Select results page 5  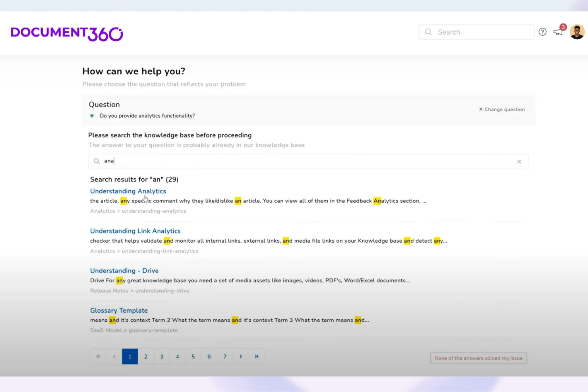click(193, 356)
